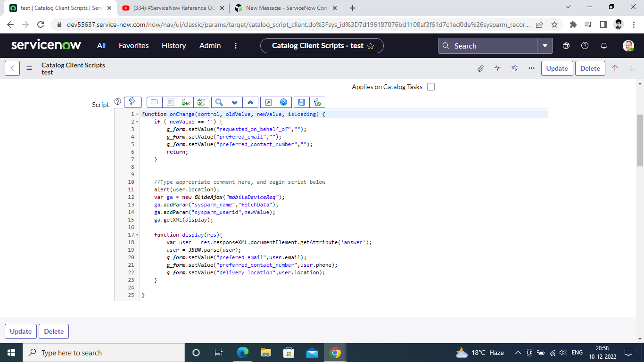
Task: Click the personalize form sliders icon
Action: click(x=514, y=68)
